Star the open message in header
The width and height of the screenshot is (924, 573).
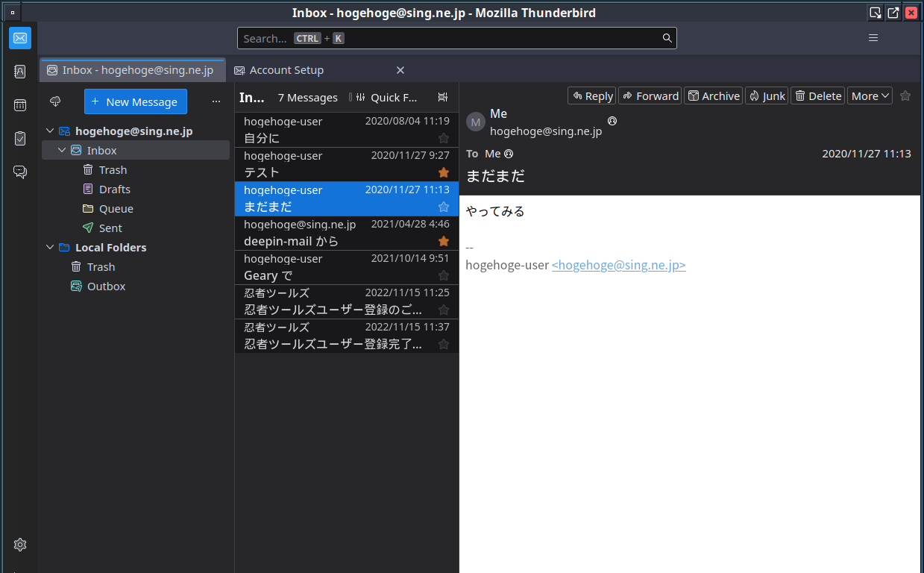pos(905,95)
